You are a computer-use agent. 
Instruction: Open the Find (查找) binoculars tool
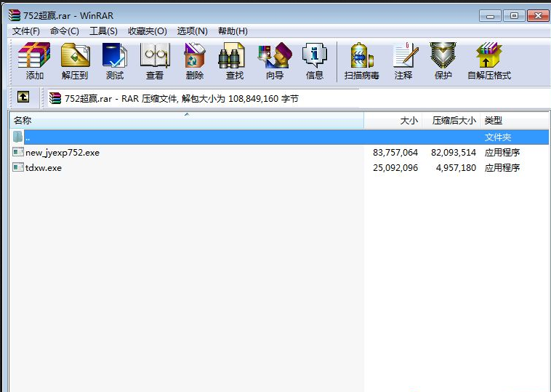tap(232, 55)
